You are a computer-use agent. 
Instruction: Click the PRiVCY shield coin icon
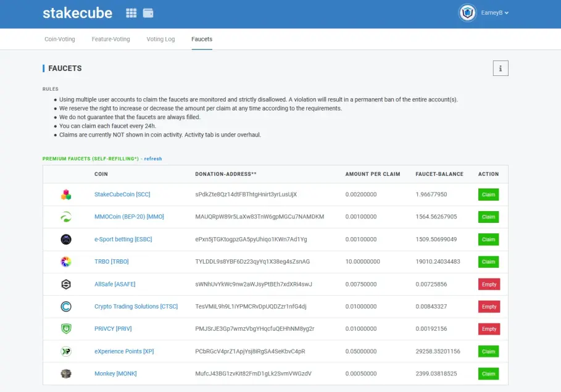pyautogui.click(x=66, y=328)
